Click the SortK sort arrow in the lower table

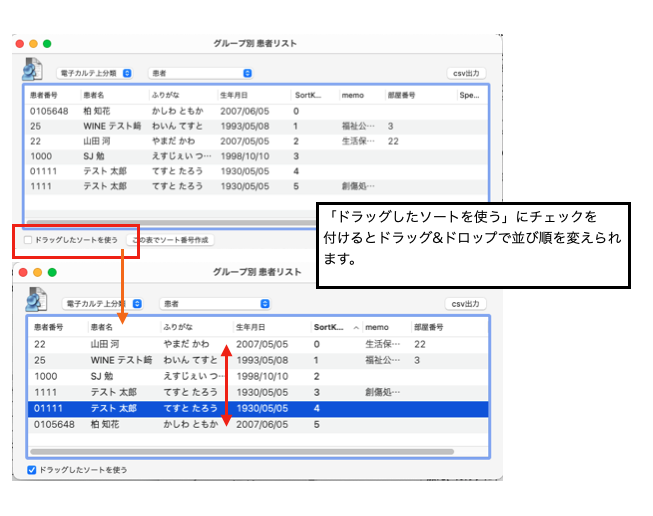(x=356, y=327)
